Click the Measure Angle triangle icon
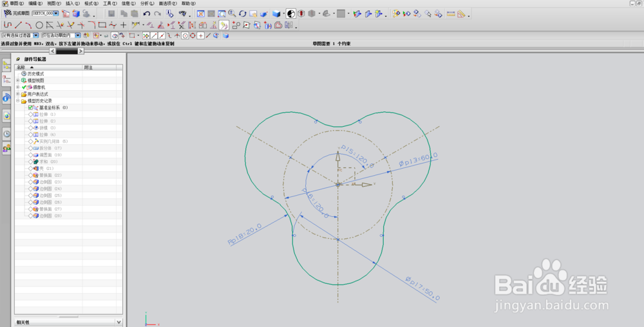This screenshot has width=644, height=327. pyautogui.click(x=461, y=14)
